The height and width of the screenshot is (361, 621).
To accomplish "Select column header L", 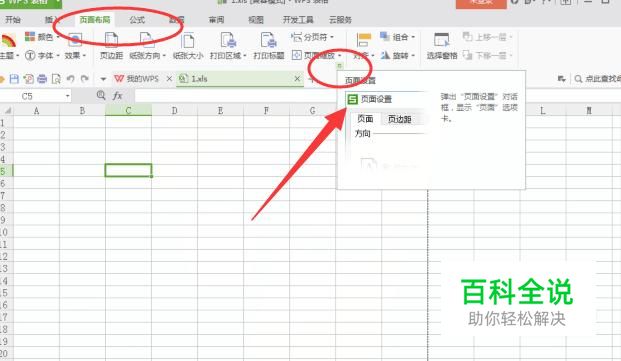I will [543, 110].
